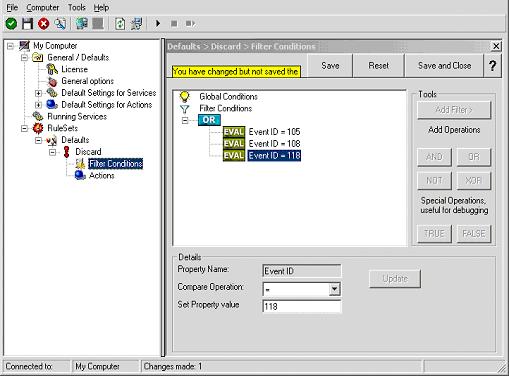
Task: Click the stop service square icon
Action: pos(174,24)
